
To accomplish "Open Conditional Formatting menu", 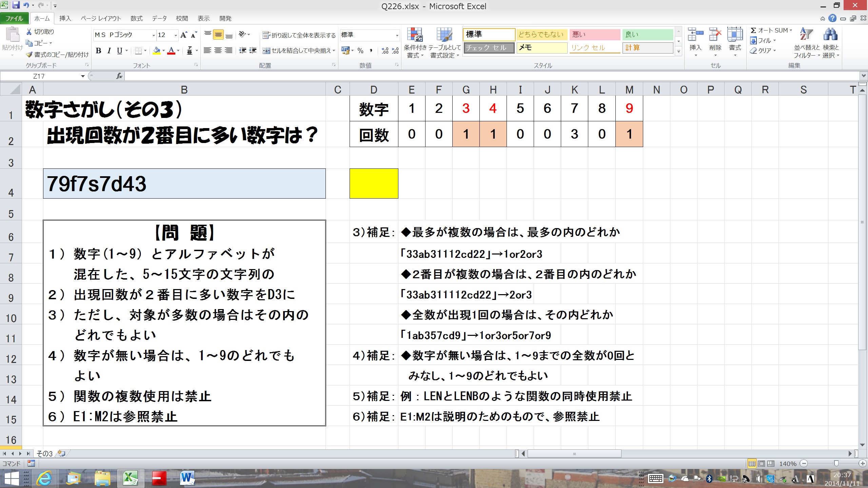I will [415, 43].
